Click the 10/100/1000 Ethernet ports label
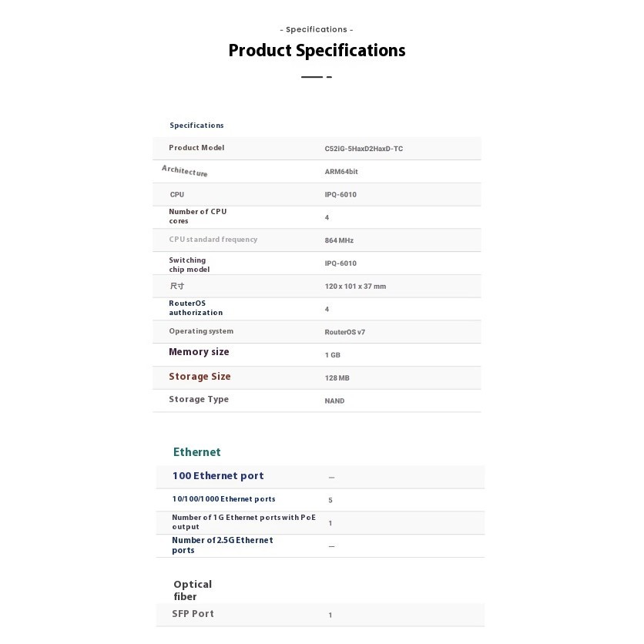Viewport: 644px width, 644px height. [223, 499]
